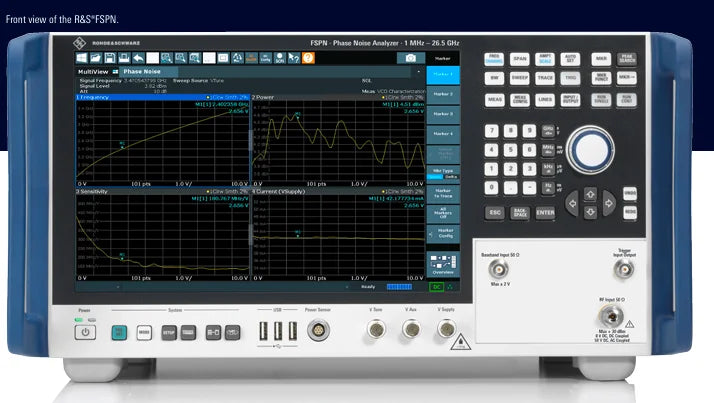
Task: Select the 2 Power window title bar
Action: pos(338,97)
